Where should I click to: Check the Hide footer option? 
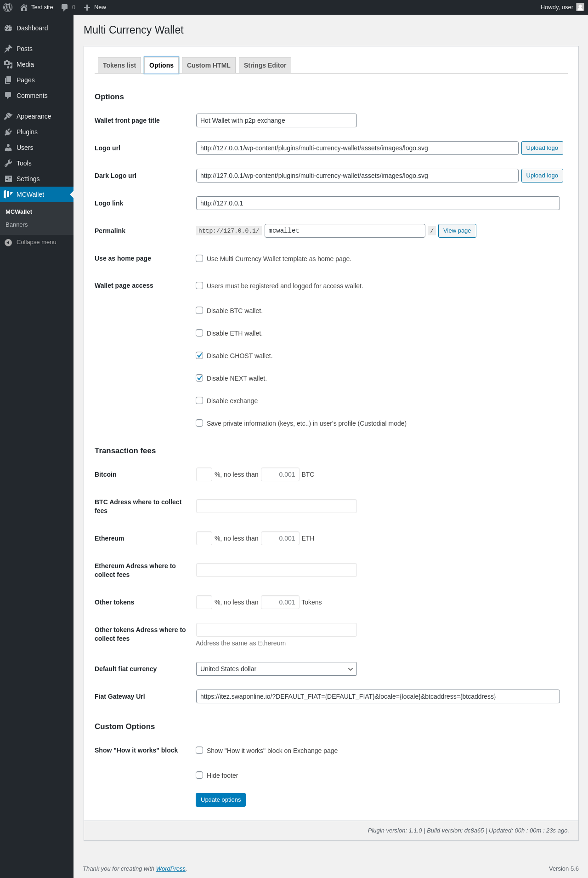[x=199, y=775]
